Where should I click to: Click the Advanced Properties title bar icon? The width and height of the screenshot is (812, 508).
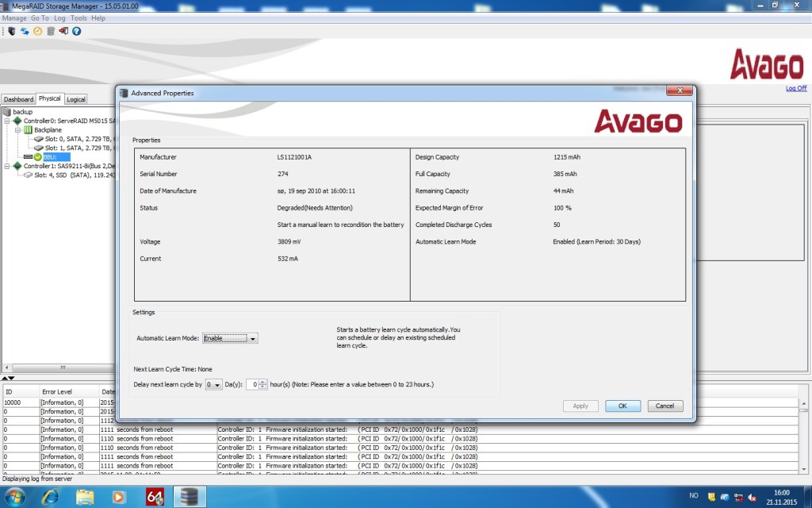click(124, 93)
